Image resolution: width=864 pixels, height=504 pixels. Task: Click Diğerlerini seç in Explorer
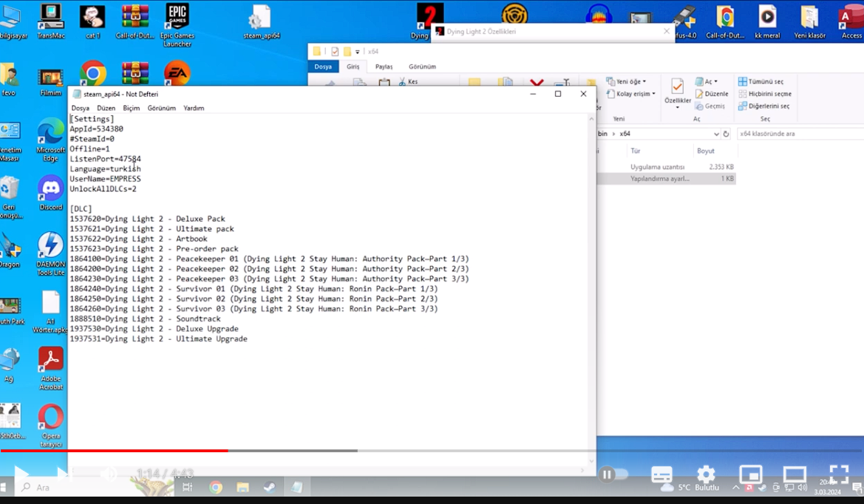[763, 106]
